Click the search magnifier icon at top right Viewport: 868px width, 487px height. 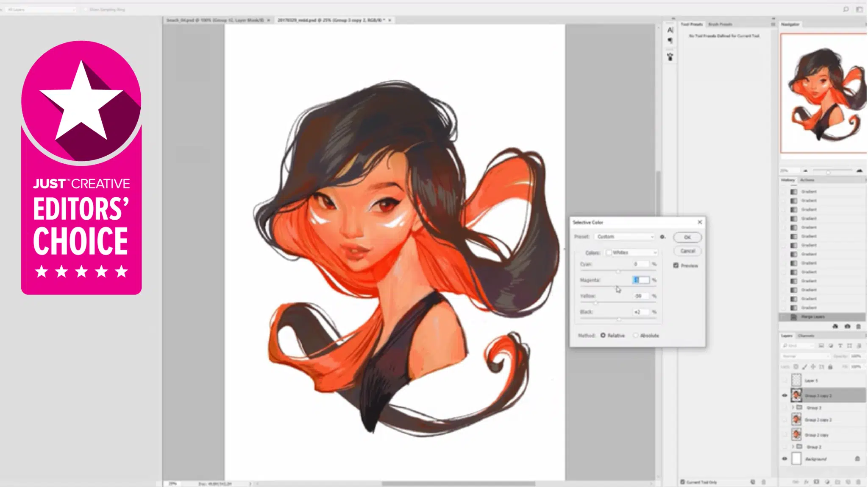[x=846, y=9]
